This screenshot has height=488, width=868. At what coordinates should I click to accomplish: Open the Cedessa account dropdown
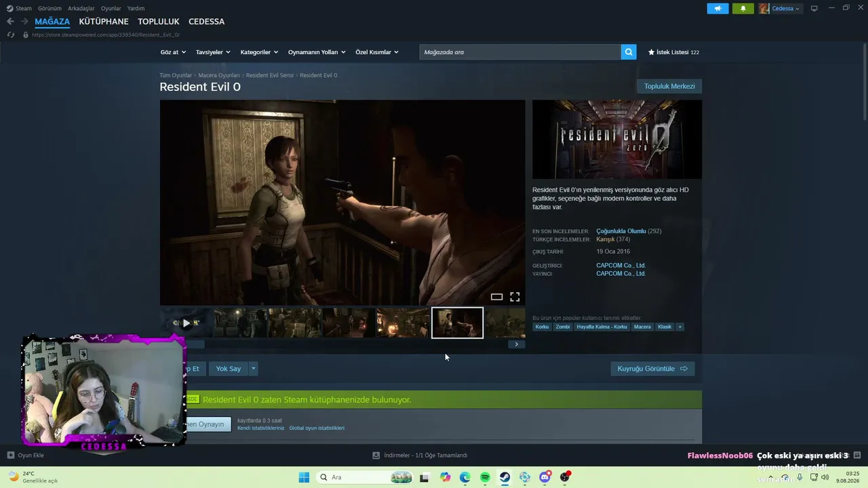[786, 9]
